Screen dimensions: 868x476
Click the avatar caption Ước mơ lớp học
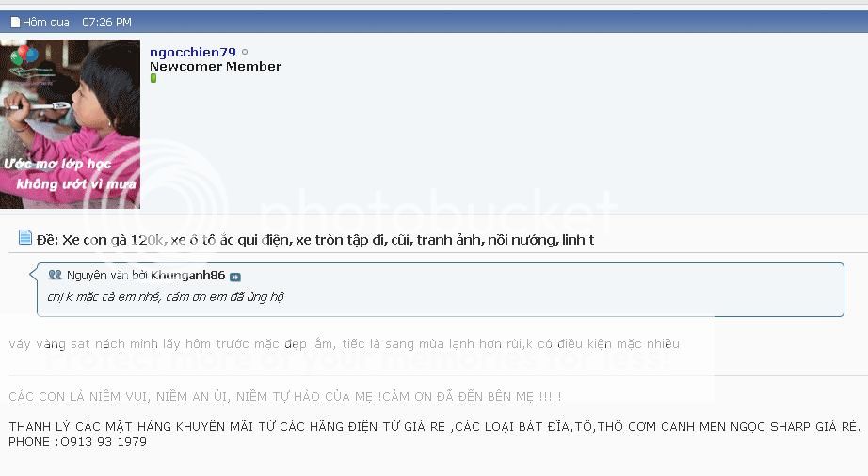pos(57,164)
